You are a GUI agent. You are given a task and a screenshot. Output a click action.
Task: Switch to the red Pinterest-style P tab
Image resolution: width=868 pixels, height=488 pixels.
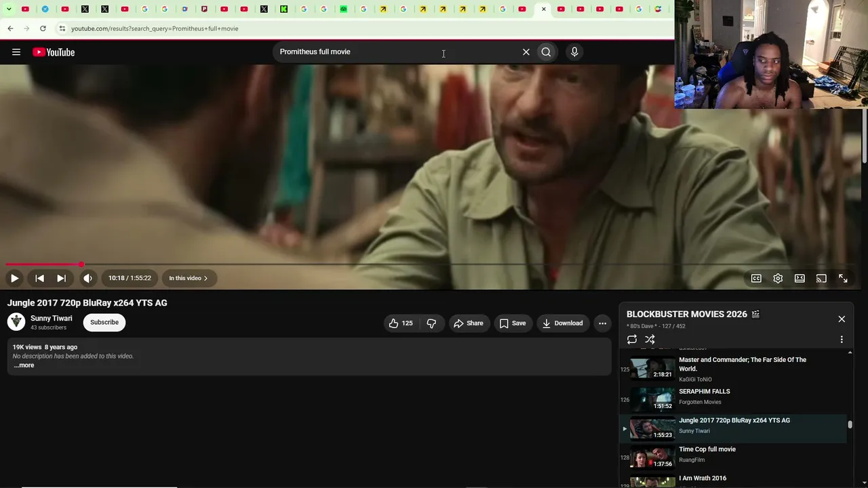[x=204, y=9]
